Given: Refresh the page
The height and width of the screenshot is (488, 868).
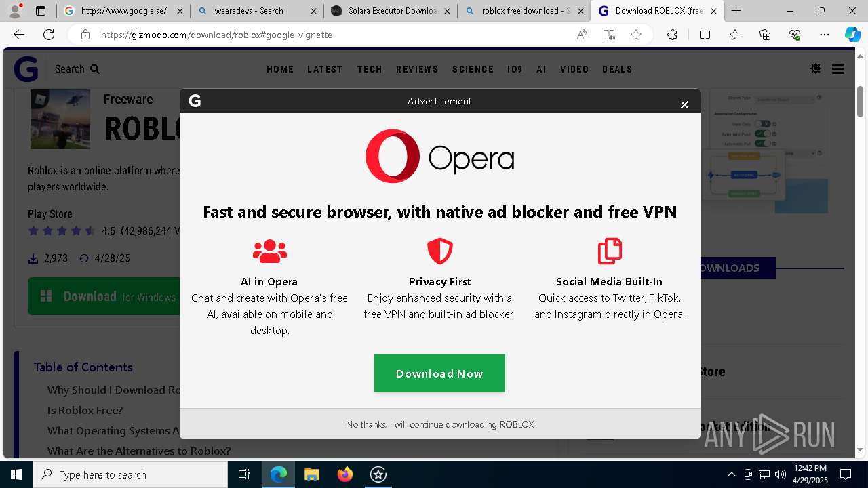Looking at the screenshot, I should (49, 35).
